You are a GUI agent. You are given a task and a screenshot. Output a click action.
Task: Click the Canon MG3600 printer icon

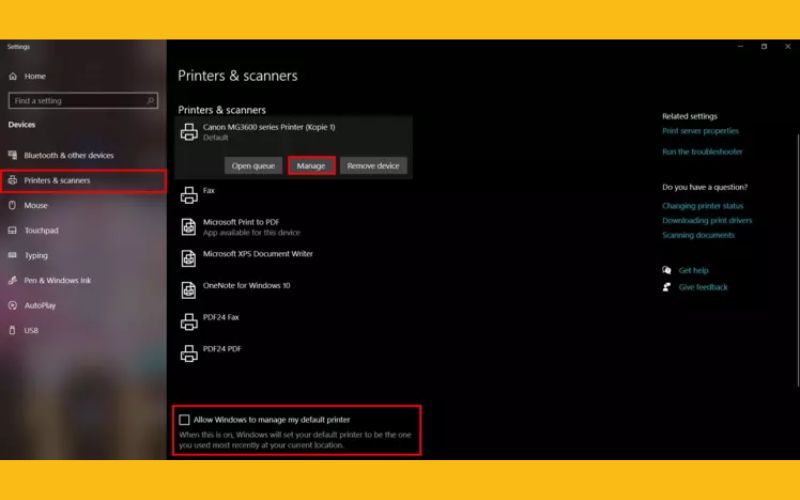coord(187,131)
